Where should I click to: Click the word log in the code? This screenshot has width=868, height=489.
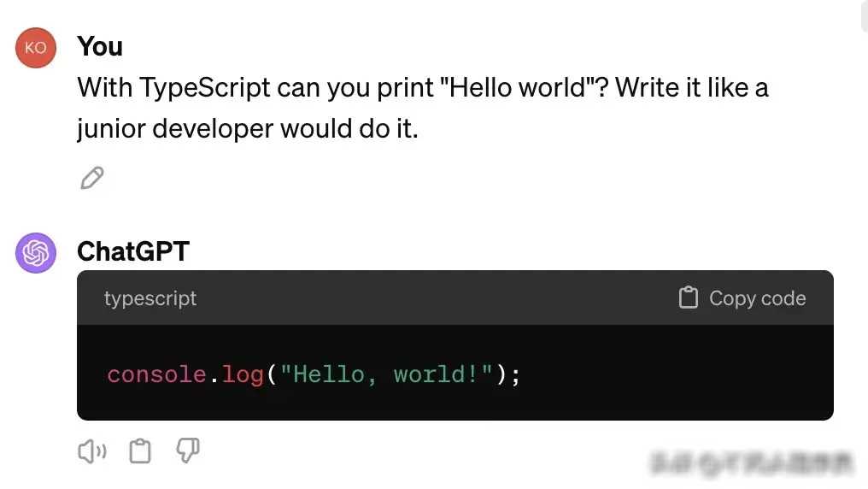tap(243, 375)
